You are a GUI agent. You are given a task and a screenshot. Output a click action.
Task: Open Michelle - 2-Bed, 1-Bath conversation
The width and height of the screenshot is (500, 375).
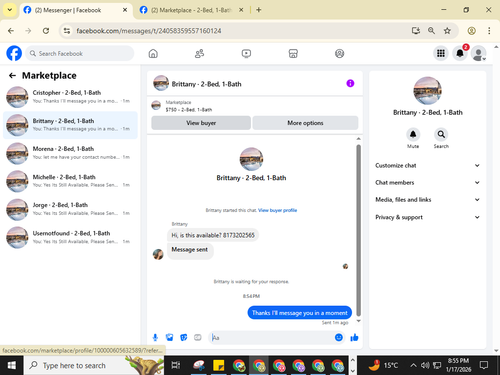tap(70, 181)
